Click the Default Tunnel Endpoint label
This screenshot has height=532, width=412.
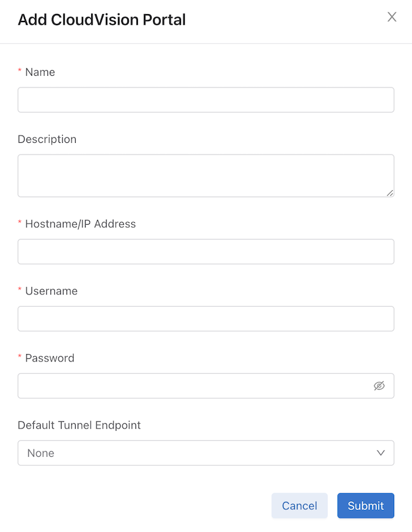point(79,425)
